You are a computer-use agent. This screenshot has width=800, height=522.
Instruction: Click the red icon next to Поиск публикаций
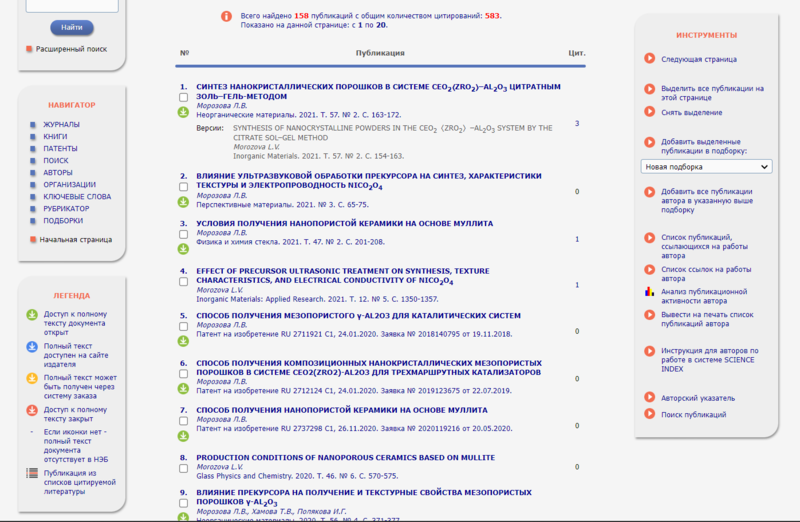[x=650, y=414]
